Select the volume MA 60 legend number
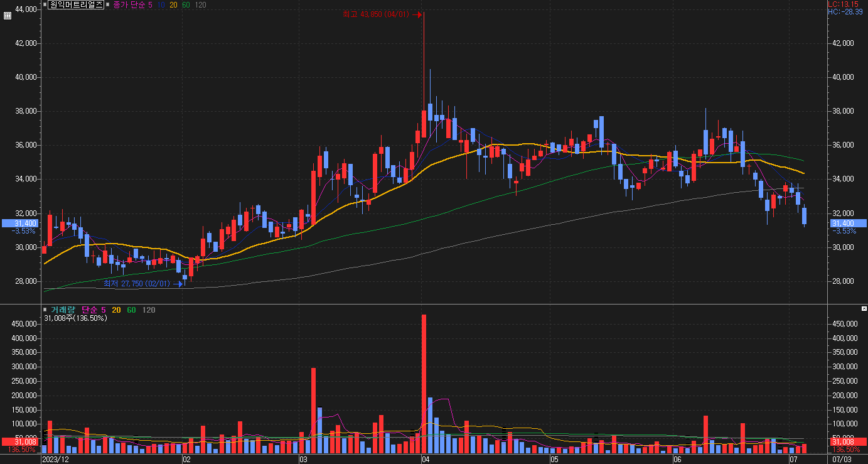The height and width of the screenshot is (464, 868). pyautogui.click(x=131, y=310)
